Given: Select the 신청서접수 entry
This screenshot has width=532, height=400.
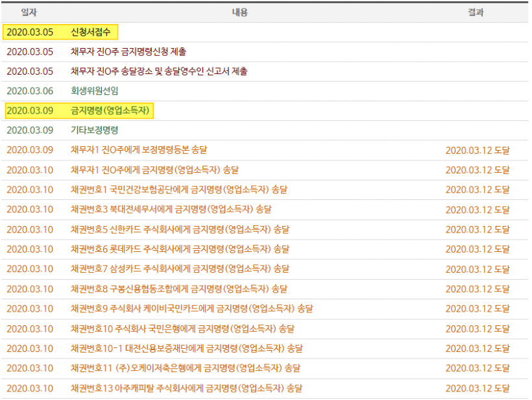Looking at the screenshot, I should 91,32.
